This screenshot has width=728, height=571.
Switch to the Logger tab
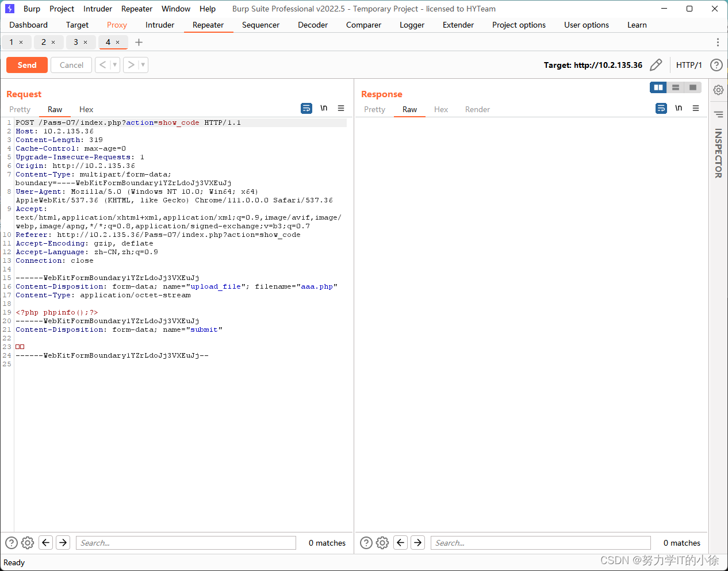(412, 25)
